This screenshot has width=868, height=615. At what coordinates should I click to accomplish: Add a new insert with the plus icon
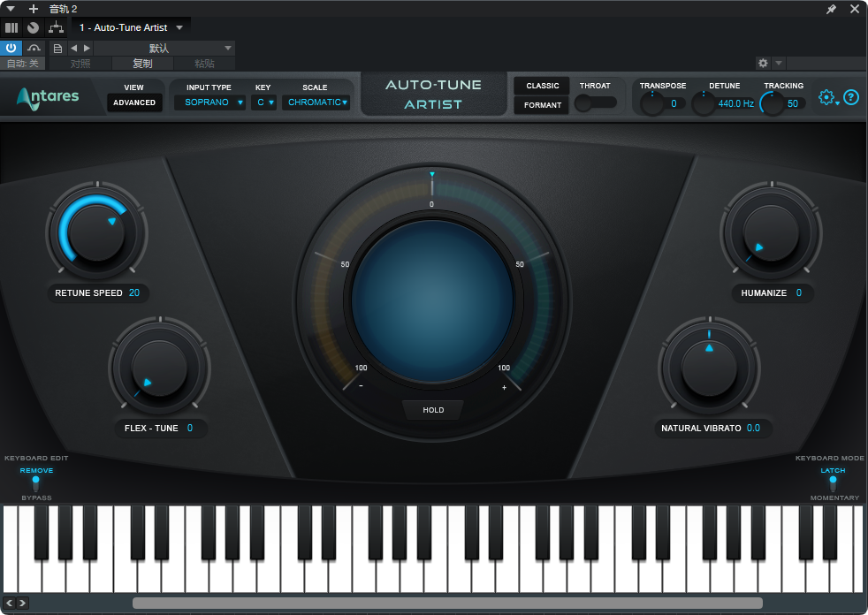[x=34, y=8]
